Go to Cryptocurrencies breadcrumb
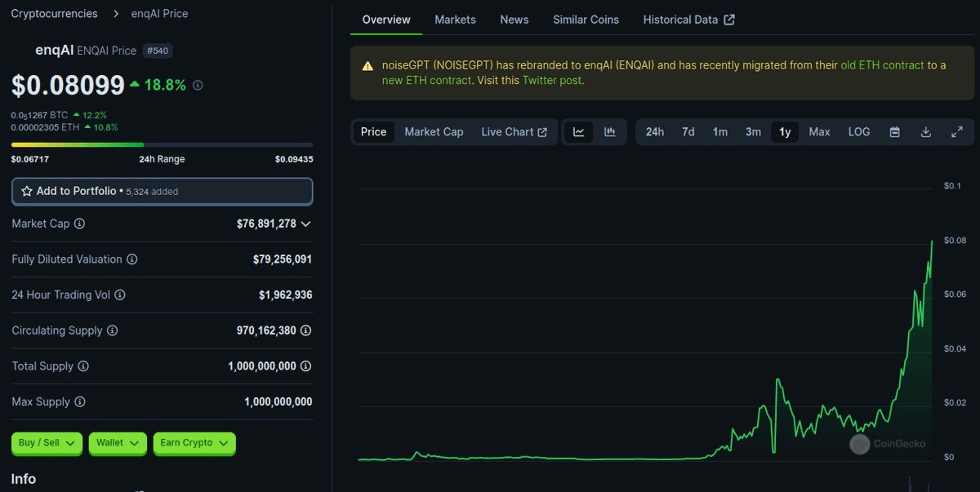 pyautogui.click(x=54, y=14)
